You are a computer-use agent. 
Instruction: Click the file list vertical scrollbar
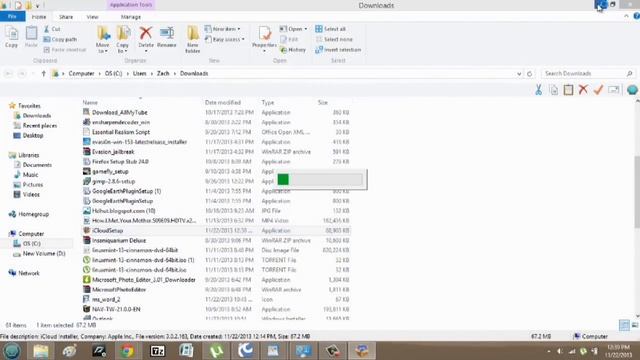point(637,192)
